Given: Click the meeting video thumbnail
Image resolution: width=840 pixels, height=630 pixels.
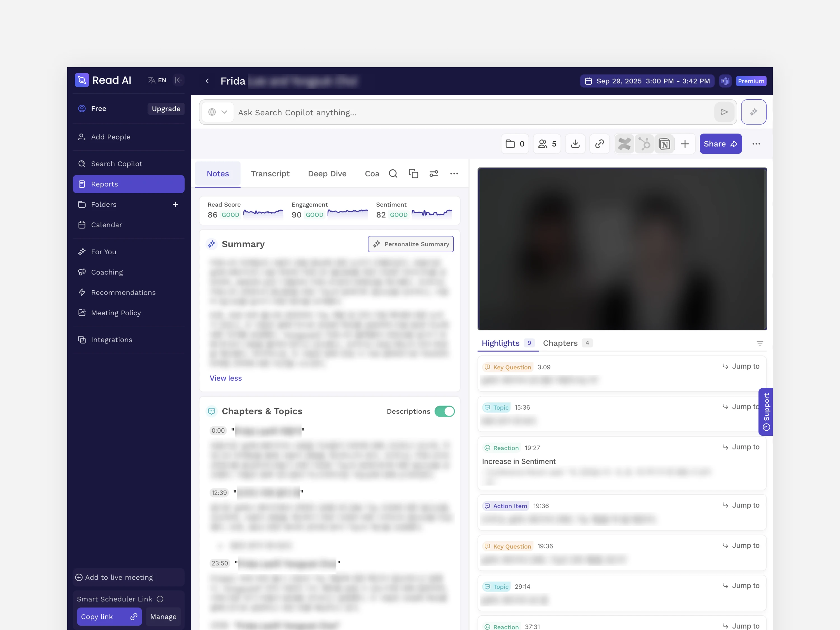Looking at the screenshot, I should click(622, 249).
